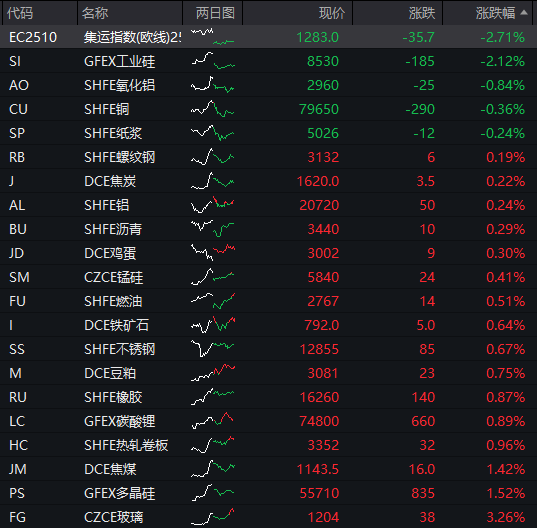Select the DCE焦煤 name

click(110, 469)
